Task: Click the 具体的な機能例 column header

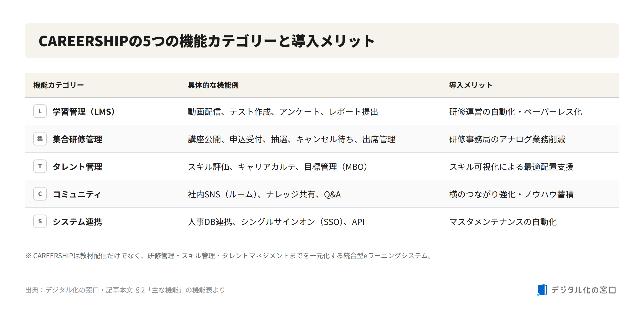Action: [x=213, y=85]
